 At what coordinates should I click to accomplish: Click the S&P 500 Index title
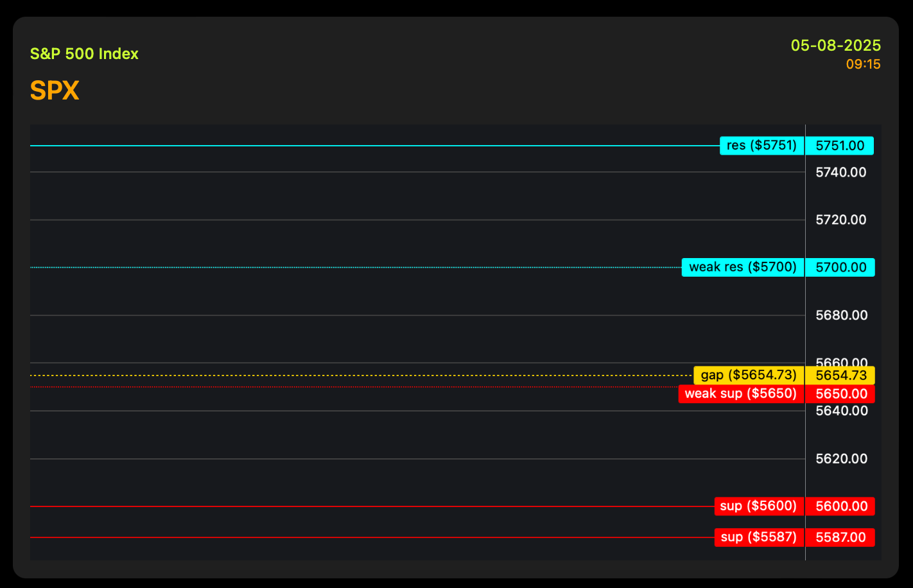(84, 54)
